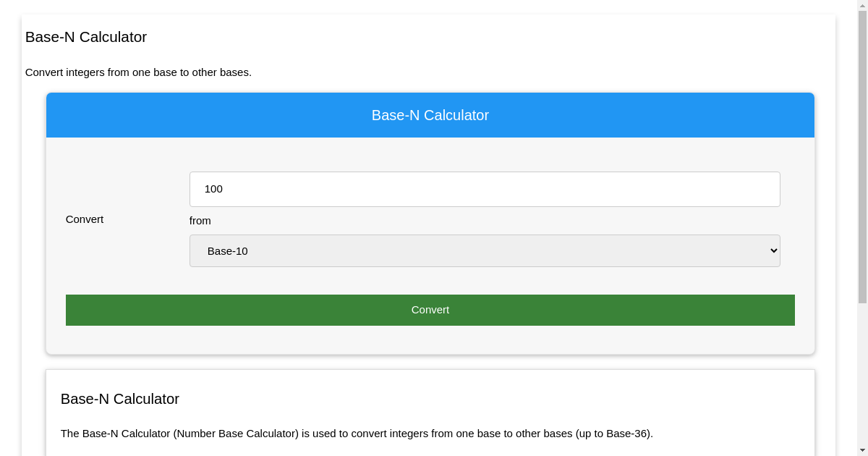Click inside the Base-36 explanation paragraph
Image resolution: width=868 pixels, height=456 pixels.
[356, 434]
